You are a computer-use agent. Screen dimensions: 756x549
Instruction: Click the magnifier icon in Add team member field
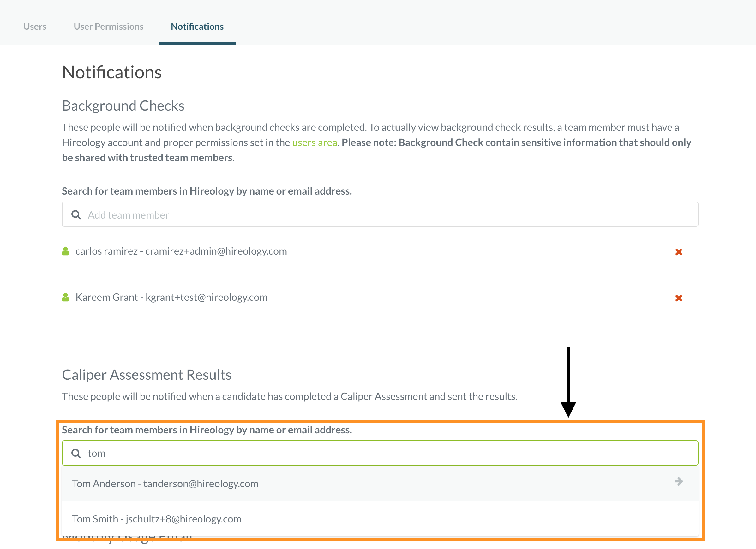76,215
